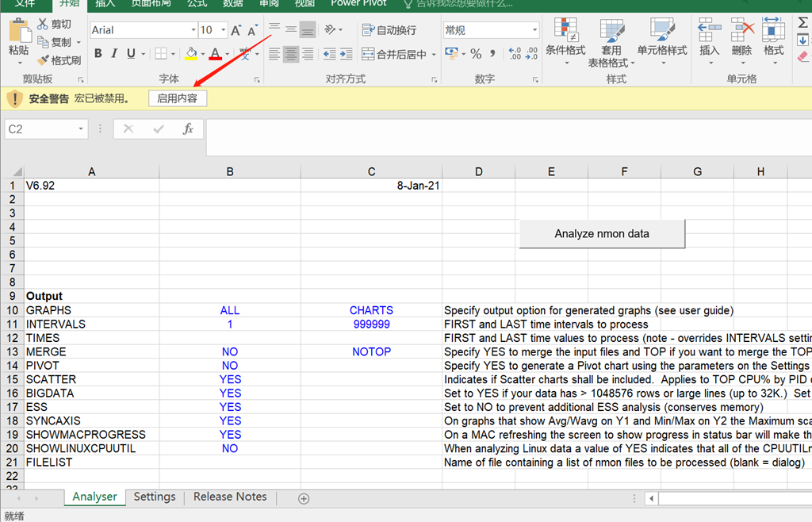Click the accounting number format icon

451,53
